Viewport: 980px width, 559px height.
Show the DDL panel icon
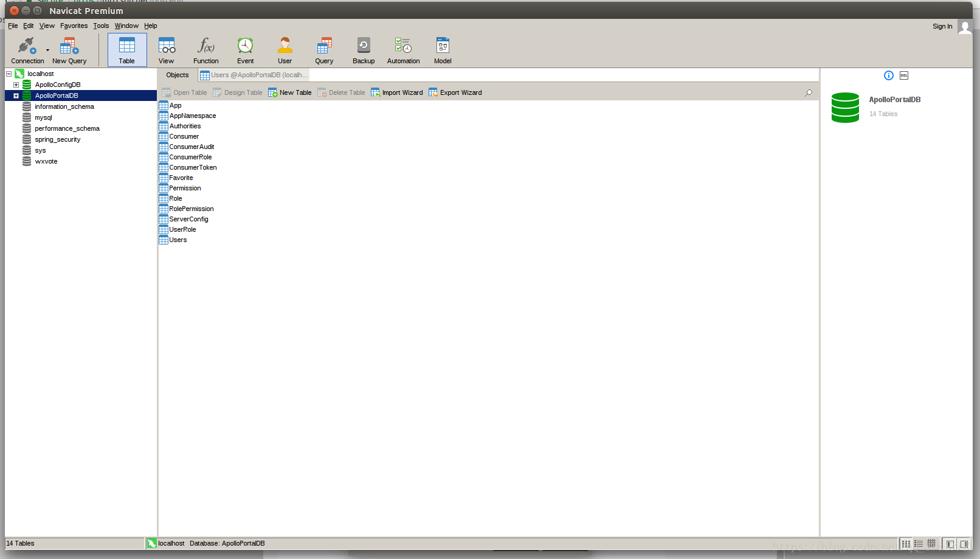coord(904,75)
